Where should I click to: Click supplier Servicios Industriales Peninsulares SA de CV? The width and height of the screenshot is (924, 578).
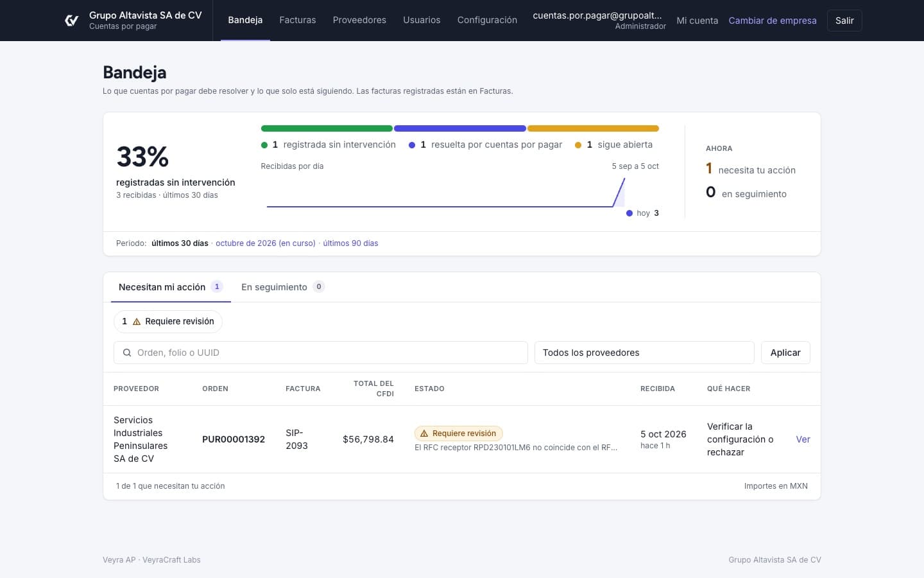pos(141,439)
